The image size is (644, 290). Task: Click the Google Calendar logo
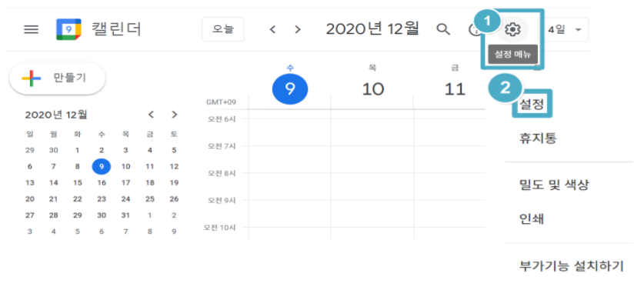[68, 29]
